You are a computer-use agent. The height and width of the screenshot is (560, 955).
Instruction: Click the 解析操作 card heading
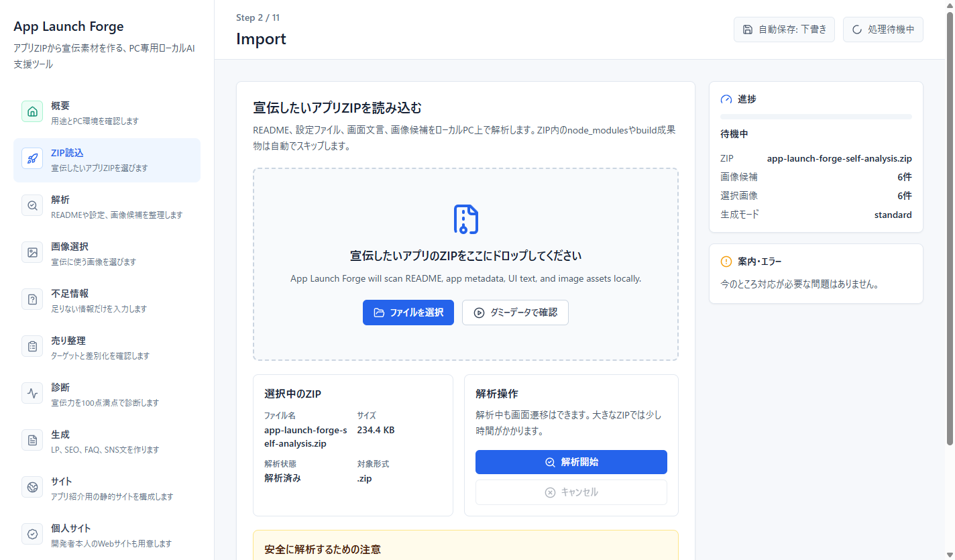click(496, 394)
